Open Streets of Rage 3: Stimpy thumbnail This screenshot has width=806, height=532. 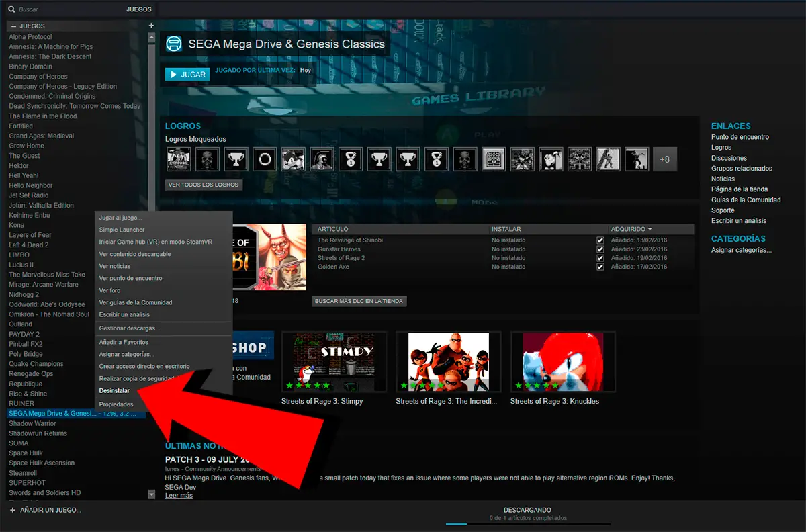pos(334,361)
